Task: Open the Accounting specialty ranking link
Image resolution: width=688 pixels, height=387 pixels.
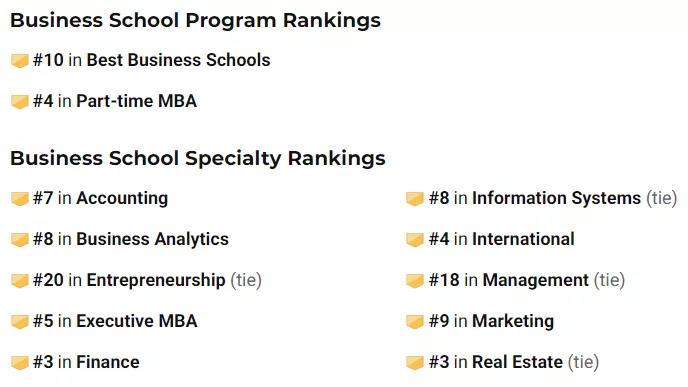Action: click(x=122, y=198)
